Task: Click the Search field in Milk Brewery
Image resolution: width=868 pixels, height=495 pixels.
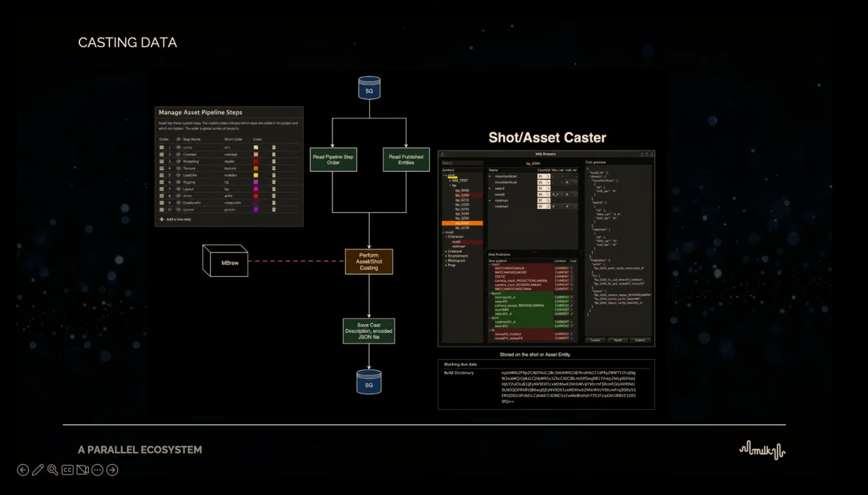Action: pyautogui.click(x=462, y=163)
